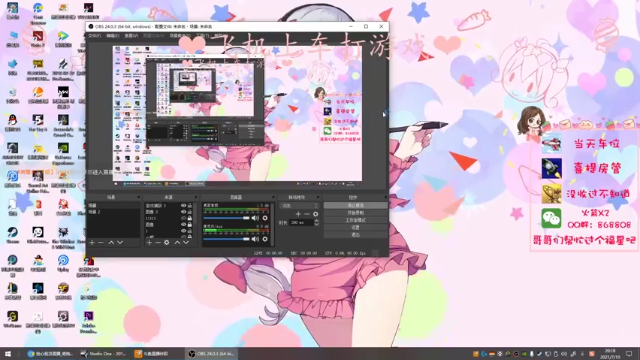Unlock the 11111 source lock icon

(x=190, y=218)
